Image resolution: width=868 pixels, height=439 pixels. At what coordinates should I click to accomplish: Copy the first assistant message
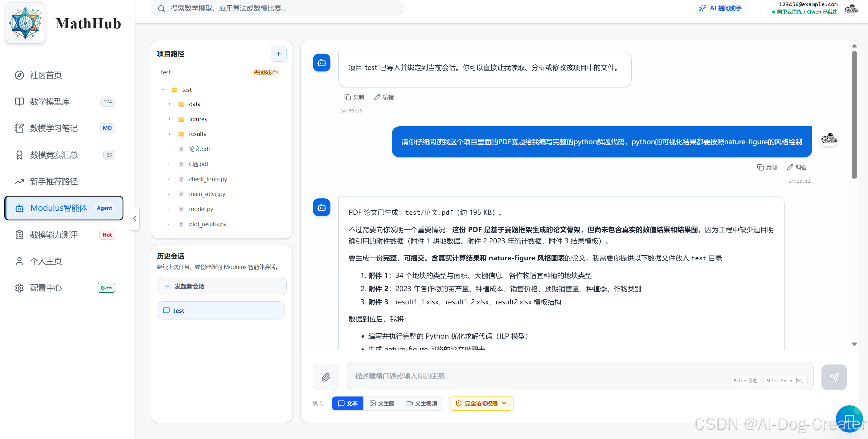354,97
